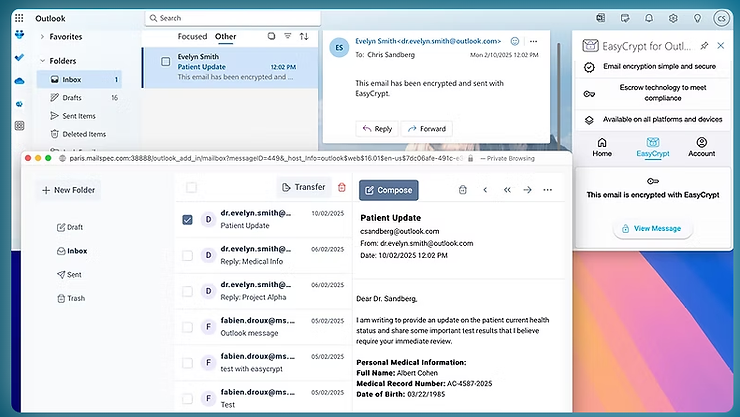Switch to the EasyCrypt tab in the add-in
Screen dimensions: 740x417
tap(653, 147)
